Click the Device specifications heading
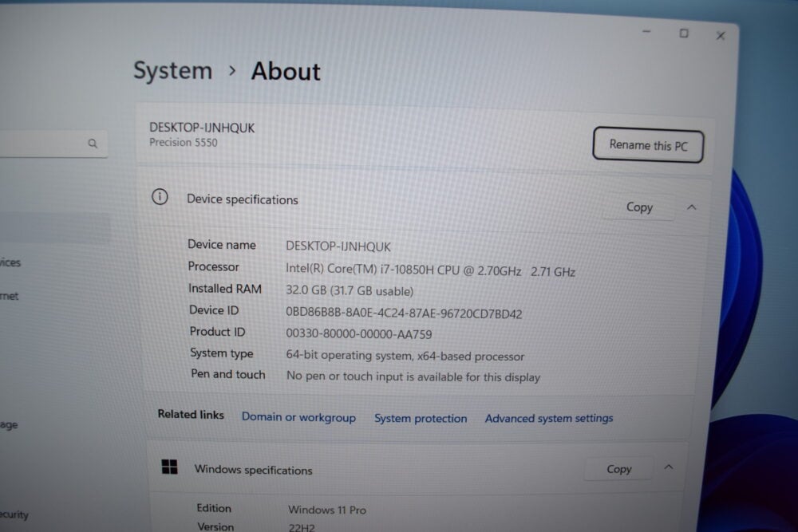 [x=243, y=199]
